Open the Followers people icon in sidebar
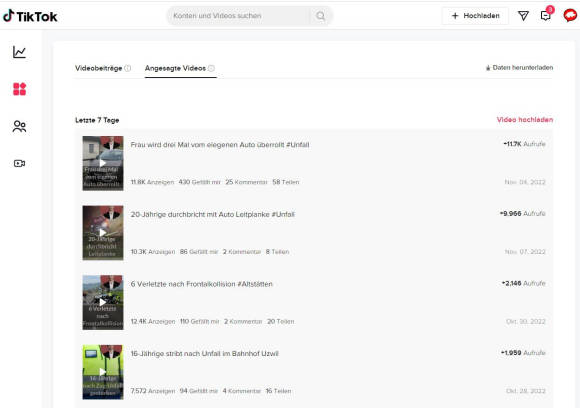580x408 pixels. (x=19, y=127)
